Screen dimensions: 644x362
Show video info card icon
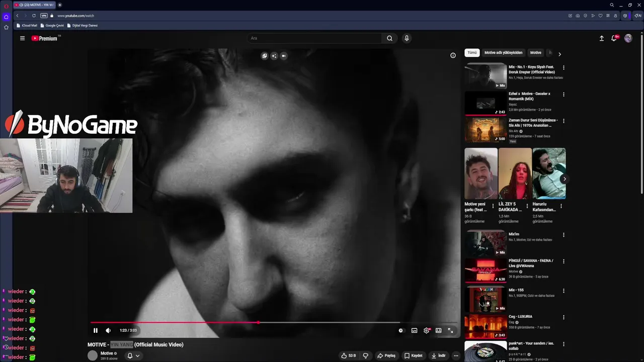(453, 55)
